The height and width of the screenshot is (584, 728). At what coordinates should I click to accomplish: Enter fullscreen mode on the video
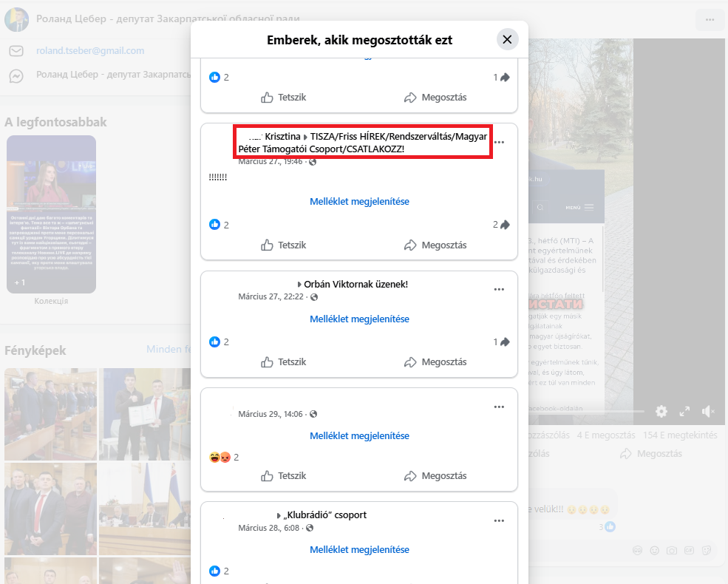(684, 412)
